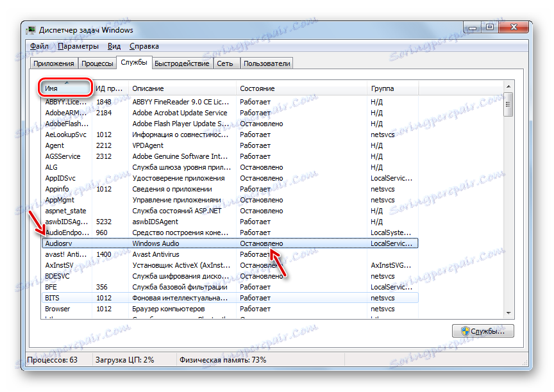Close the Task Manager window
This screenshot has width=554, height=392.
click(x=514, y=27)
